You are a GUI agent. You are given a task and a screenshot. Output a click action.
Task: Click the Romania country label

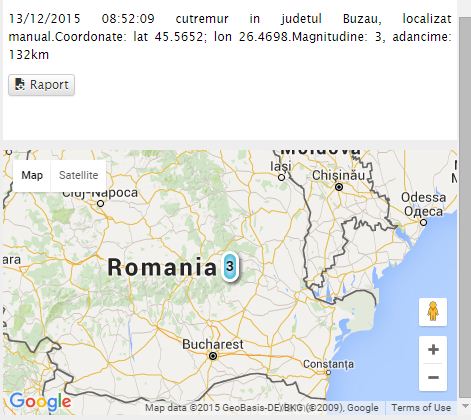(162, 267)
